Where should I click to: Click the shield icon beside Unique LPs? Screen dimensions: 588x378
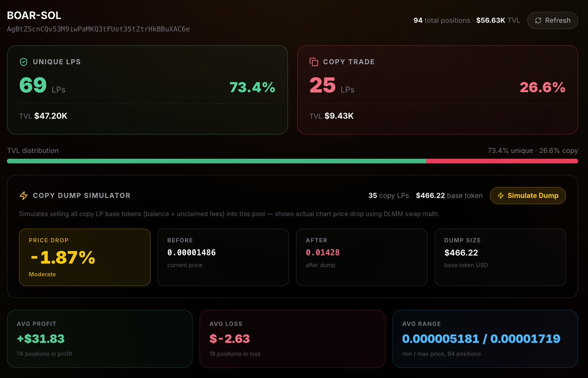pyautogui.click(x=23, y=62)
